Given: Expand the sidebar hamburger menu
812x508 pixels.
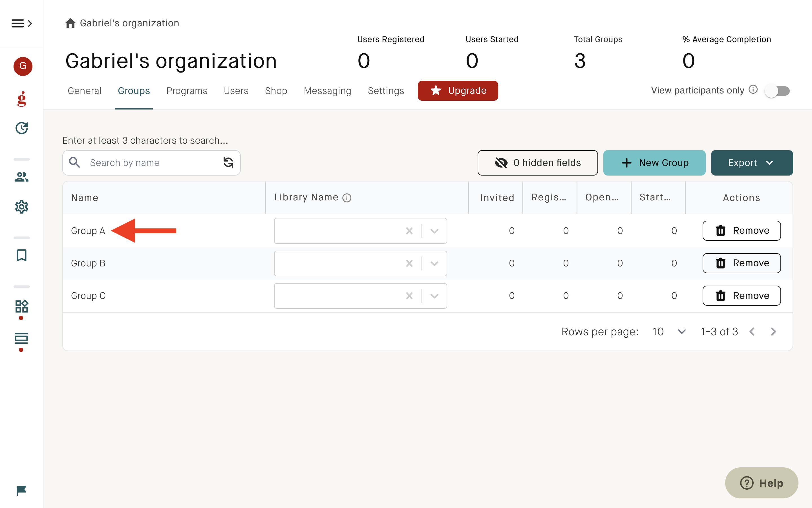Looking at the screenshot, I should (x=21, y=23).
